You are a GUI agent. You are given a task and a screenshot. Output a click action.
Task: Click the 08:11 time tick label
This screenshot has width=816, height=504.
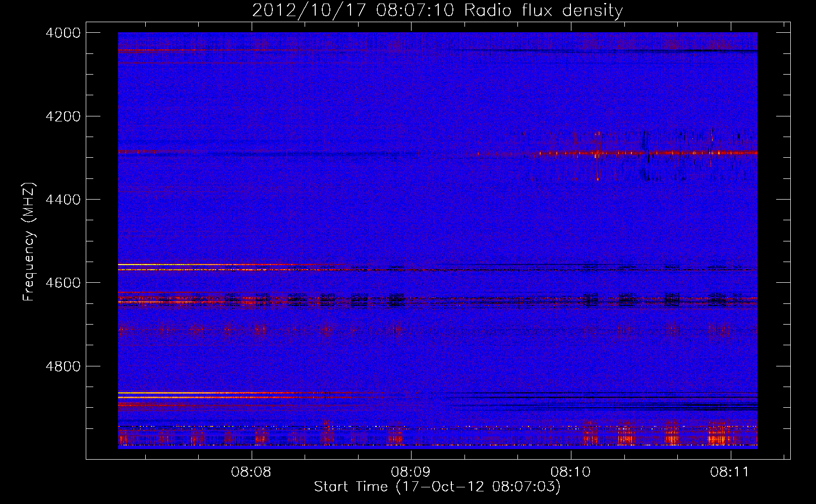coord(730,472)
